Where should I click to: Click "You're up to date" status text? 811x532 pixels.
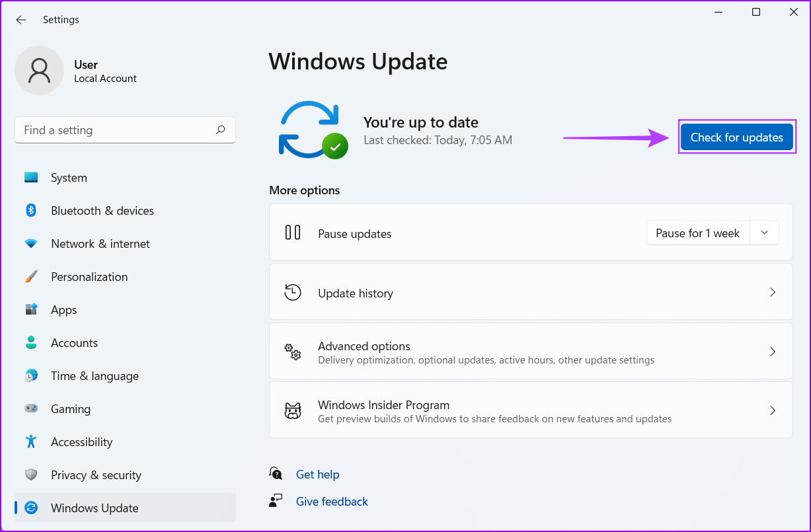[421, 122]
